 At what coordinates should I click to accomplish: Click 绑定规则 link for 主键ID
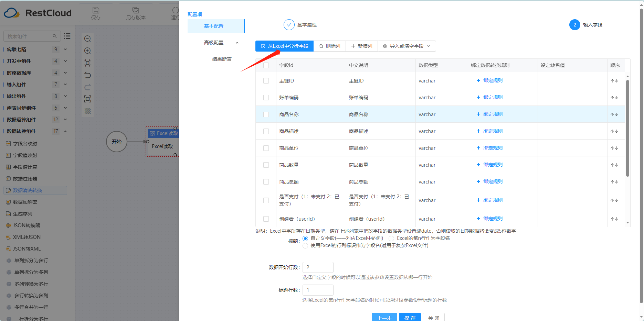(x=489, y=80)
